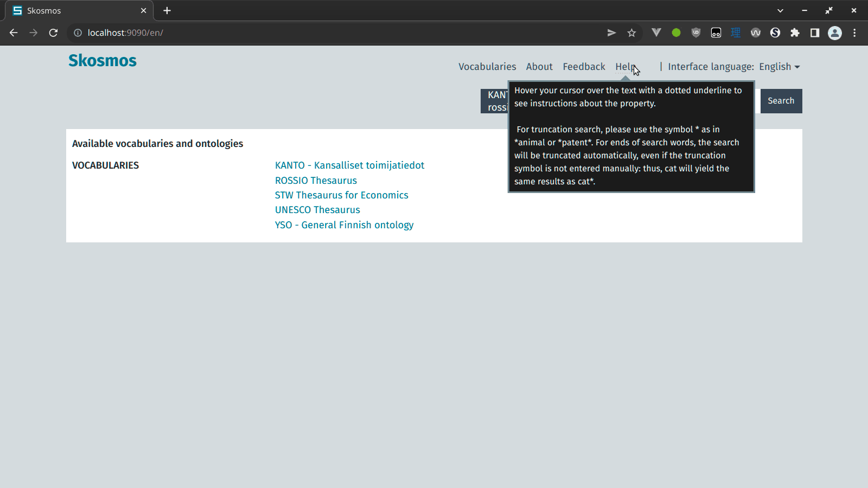Open STW Thesaurus for Economics
Image resolution: width=868 pixels, height=488 pixels.
341,195
